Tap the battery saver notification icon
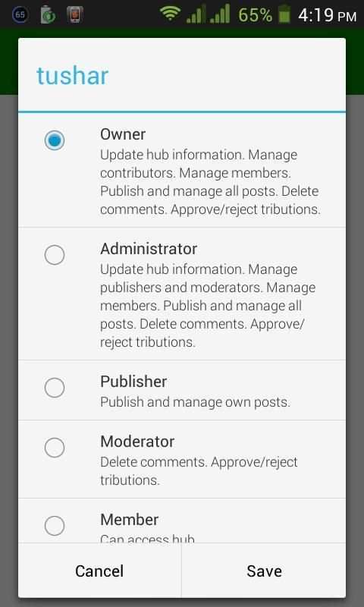The image size is (364, 607). click(49, 14)
